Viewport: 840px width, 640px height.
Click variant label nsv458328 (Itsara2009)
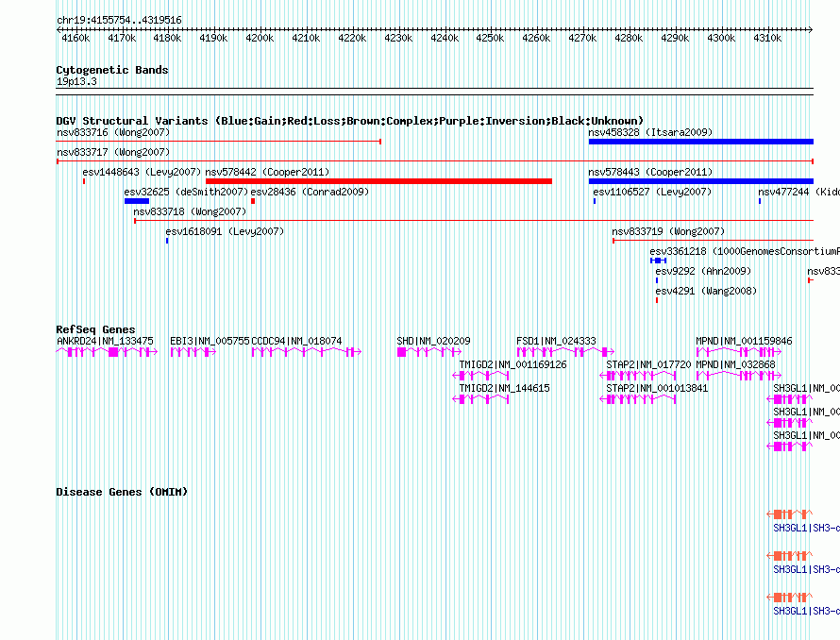(x=650, y=132)
